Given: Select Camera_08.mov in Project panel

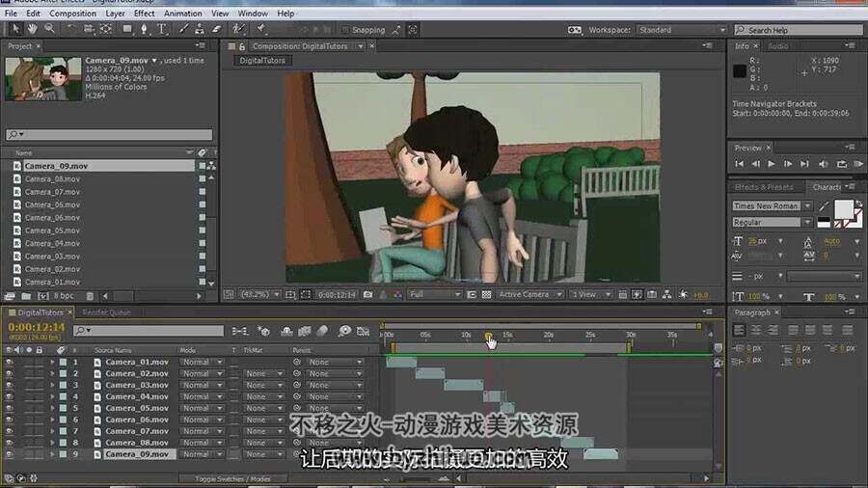Looking at the screenshot, I should 53,178.
